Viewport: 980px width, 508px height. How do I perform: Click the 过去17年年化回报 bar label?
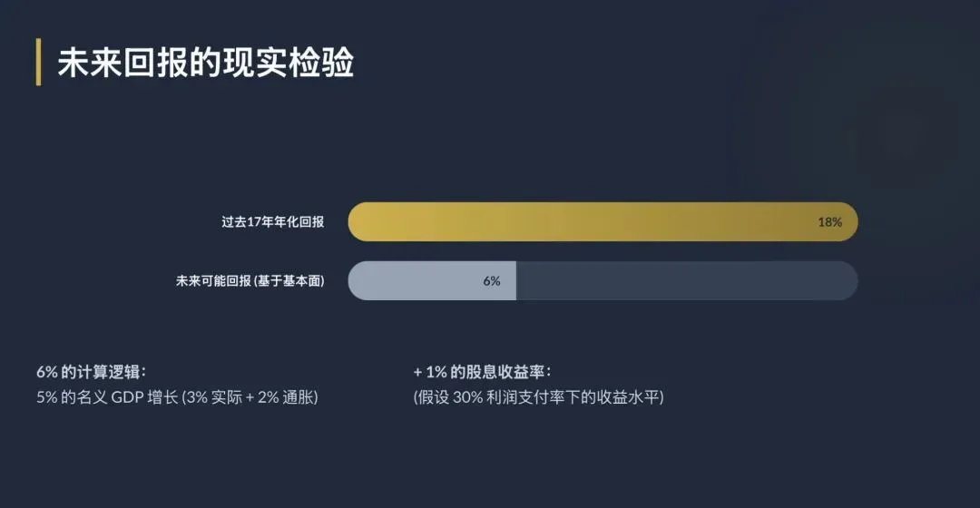tap(272, 221)
